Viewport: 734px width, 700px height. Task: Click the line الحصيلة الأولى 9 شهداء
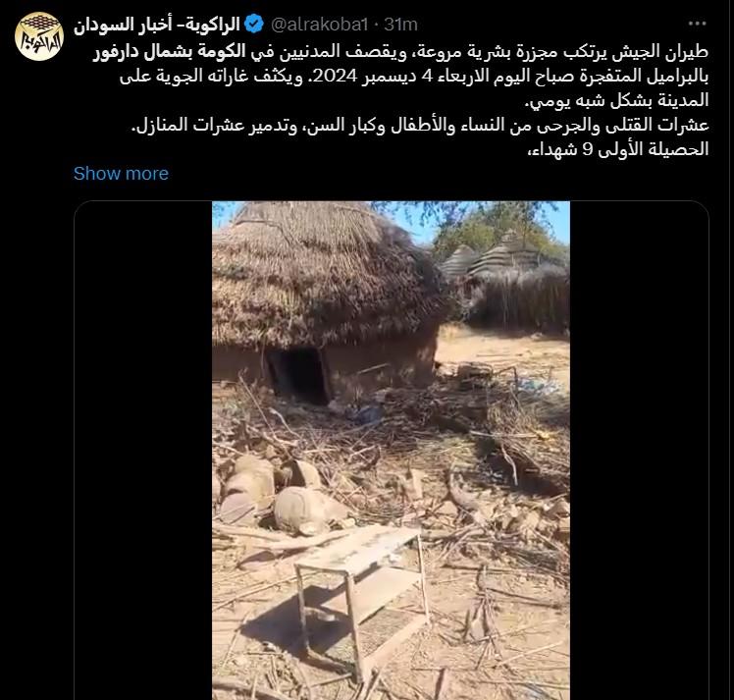pos(618,149)
